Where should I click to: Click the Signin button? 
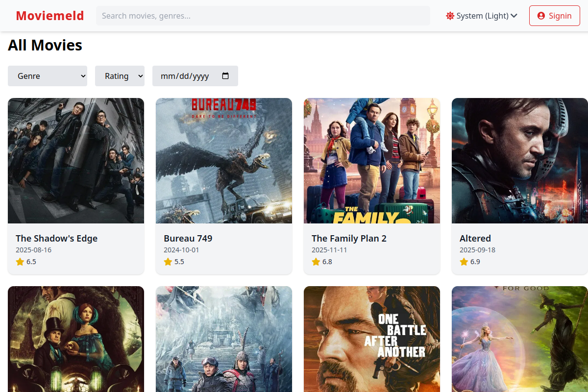tap(555, 16)
